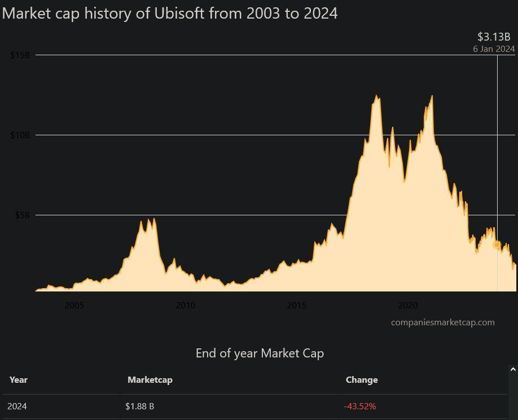The width and height of the screenshot is (518, 420).
Task: Click the End of year Market Cap heading
Action: click(x=260, y=353)
